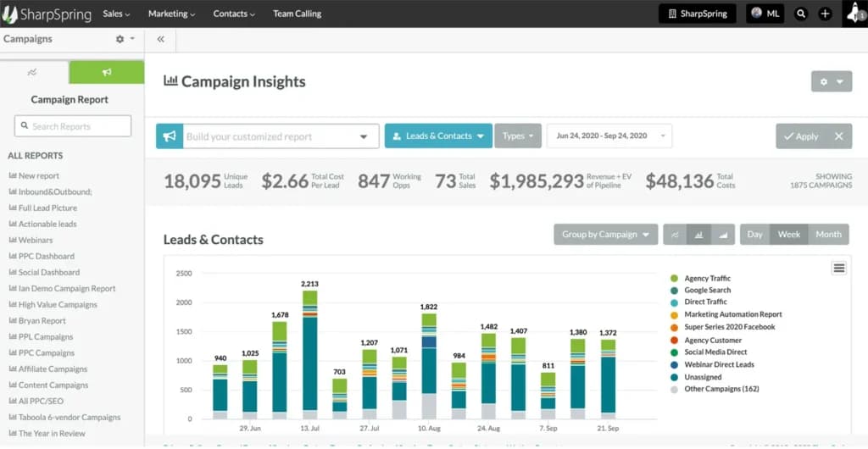Viewport: 868px width, 449px height.
Task: Click the plus icon in top bar
Action: [825, 14]
